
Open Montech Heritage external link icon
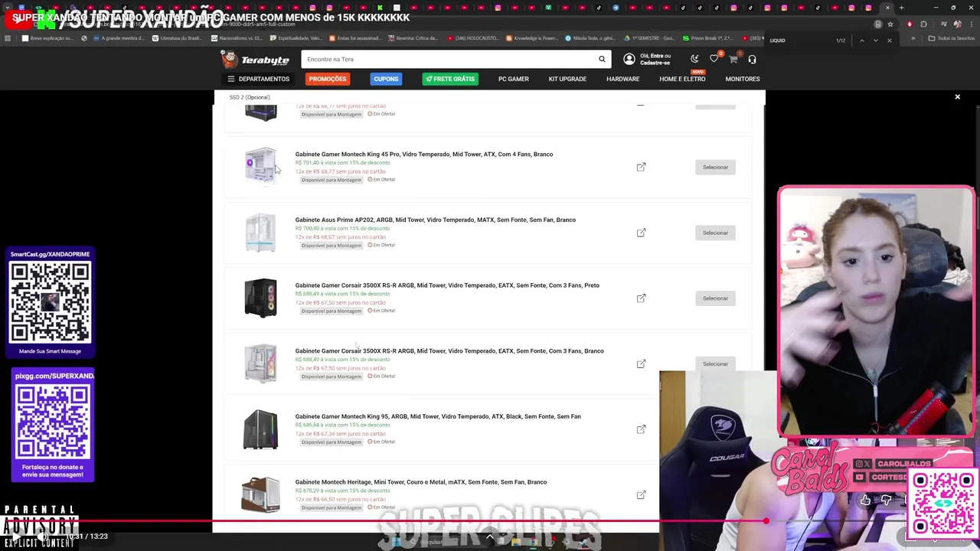tap(641, 495)
